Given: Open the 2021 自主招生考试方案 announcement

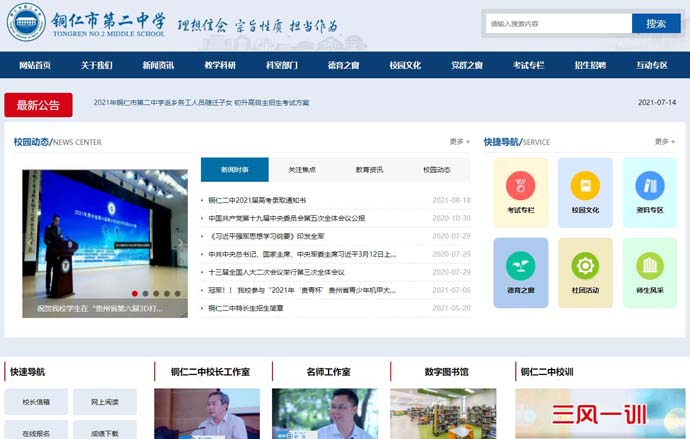Looking at the screenshot, I should (201, 102).
